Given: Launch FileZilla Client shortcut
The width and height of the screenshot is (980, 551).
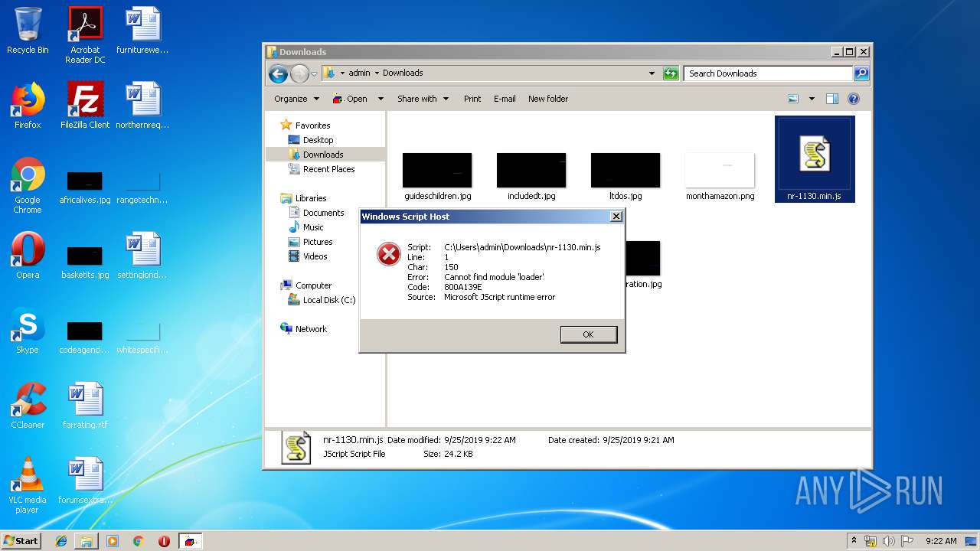Looking at the screenshot, I should point(85,106).
